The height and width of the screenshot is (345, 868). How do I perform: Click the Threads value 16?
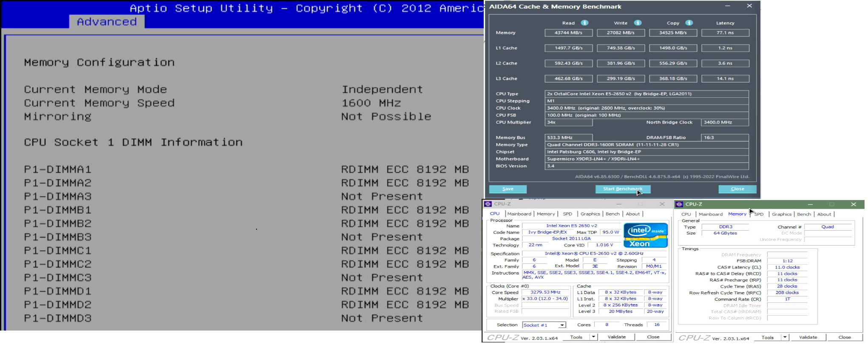point(657,325)
